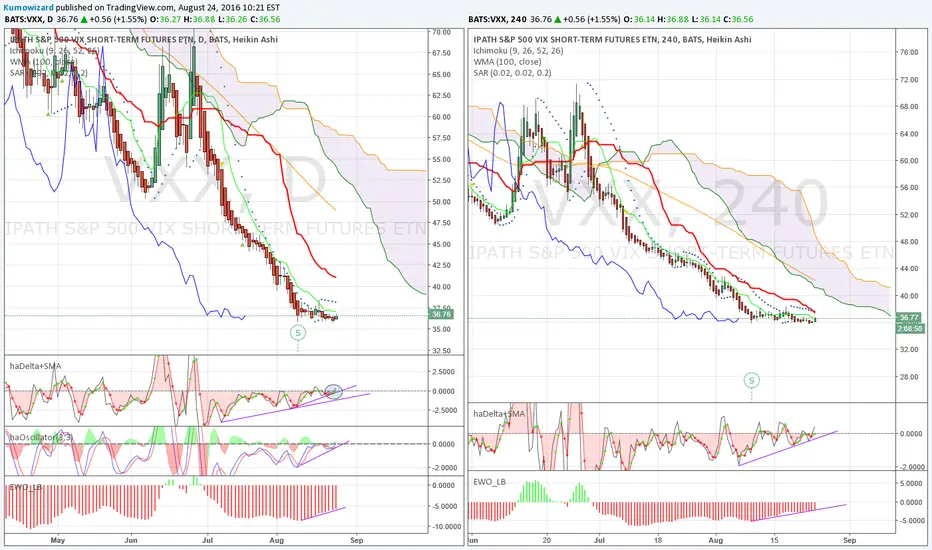932x550 pixels.
Task: Click the 18 date on the 240 time axis
Action: coord(658,540)
